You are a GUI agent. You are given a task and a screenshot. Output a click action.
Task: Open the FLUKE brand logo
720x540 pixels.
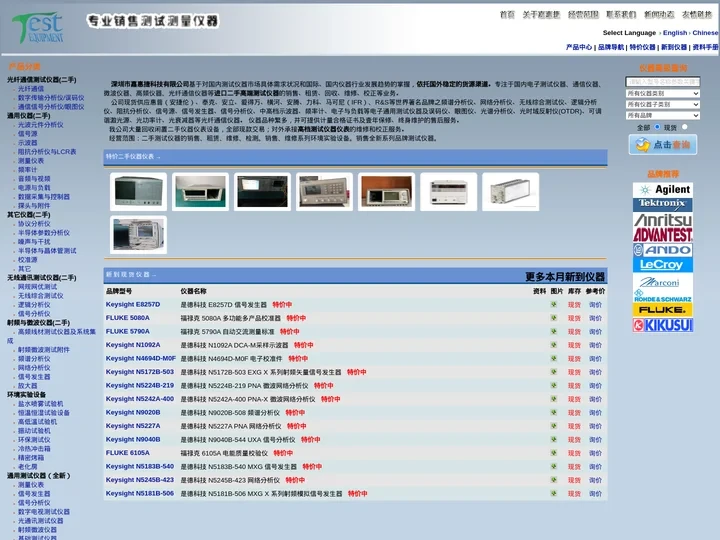[663, 310]
